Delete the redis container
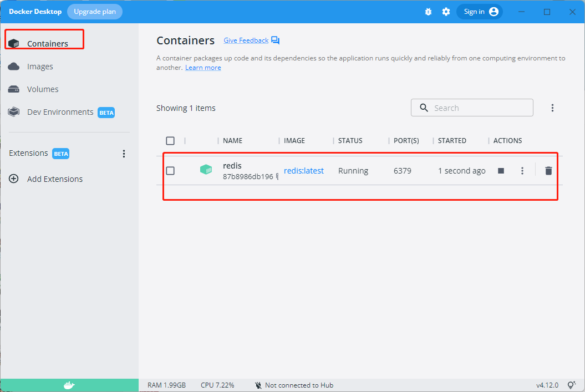The width and height of the screenshot is (585, 392). pyautogui.click(x=548, y=171)
